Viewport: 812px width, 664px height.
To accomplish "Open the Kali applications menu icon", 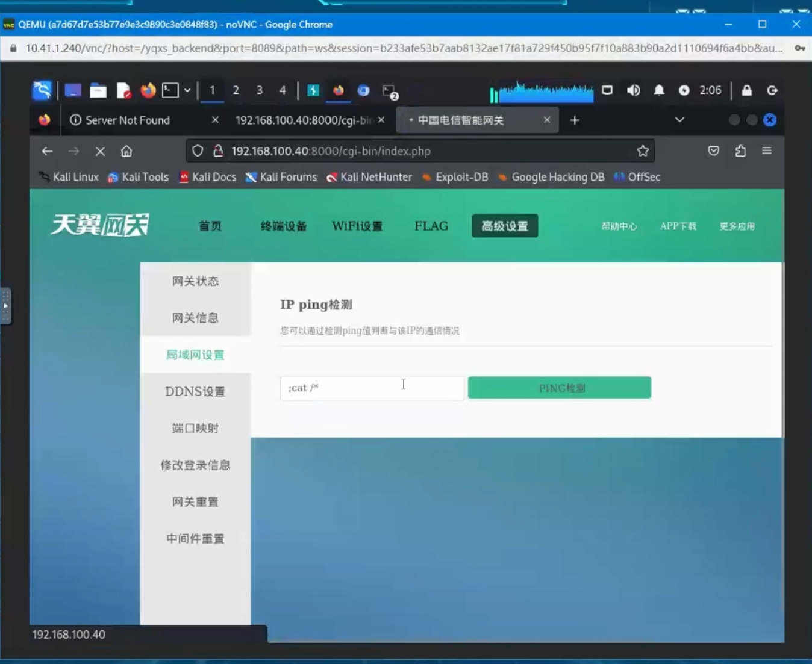I will 42,90.
